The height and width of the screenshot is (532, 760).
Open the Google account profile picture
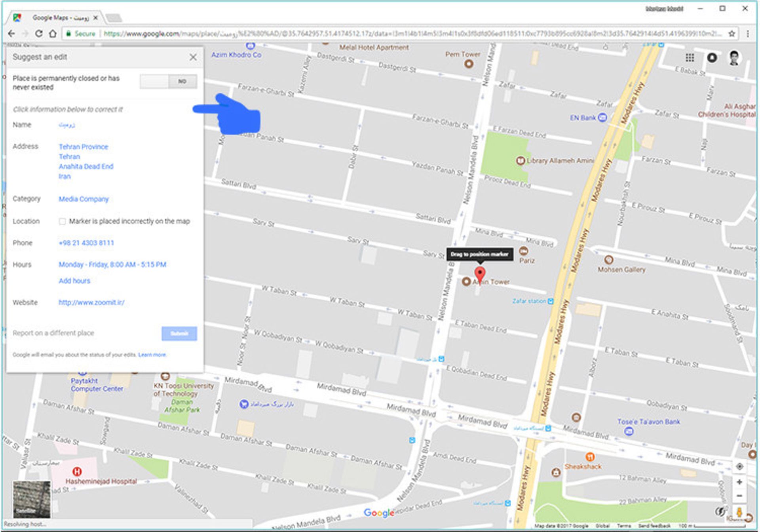[x=734, y=58]
